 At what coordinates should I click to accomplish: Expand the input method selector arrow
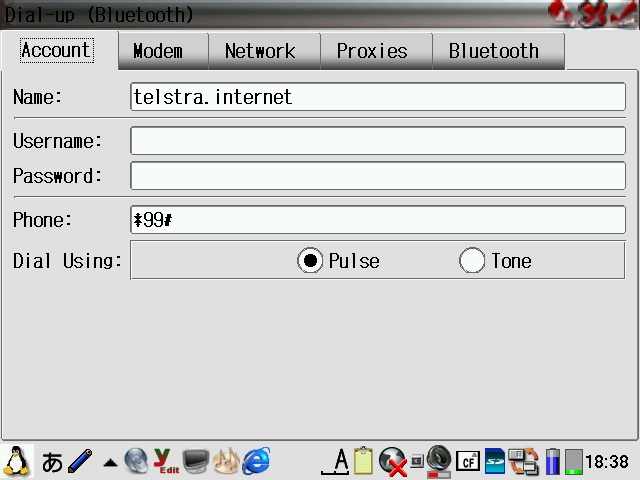(x=109, y=463)
